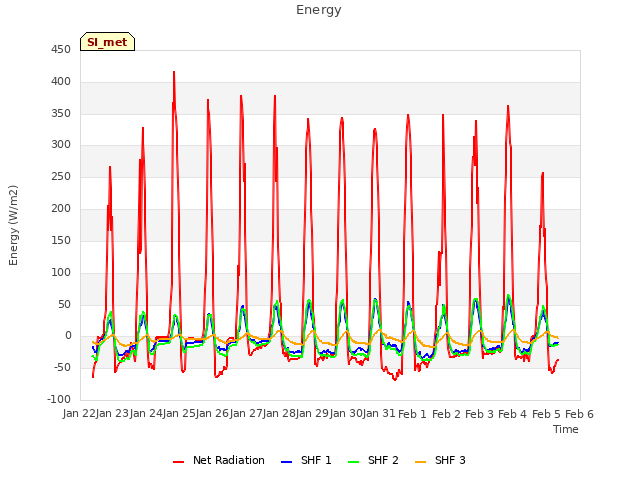Click the Feb 5 x-axis label
Image resolution: width=640 pixels, height=480 pixels.
546,414
